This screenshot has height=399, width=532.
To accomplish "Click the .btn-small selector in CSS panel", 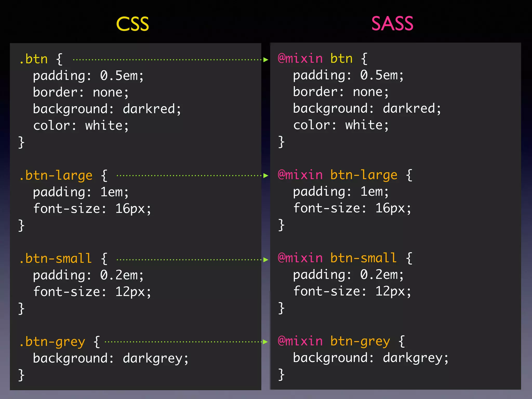I will tap(56, 258).
